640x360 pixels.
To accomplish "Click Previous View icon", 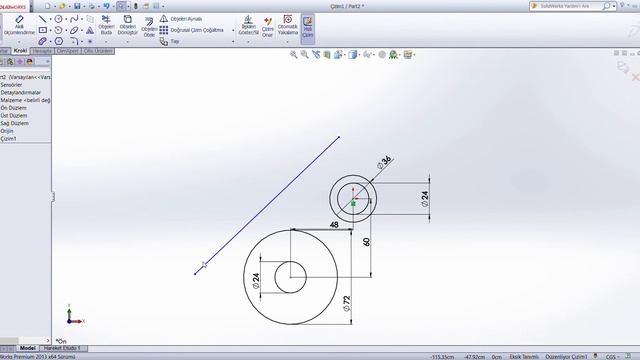I will [316, 54].
